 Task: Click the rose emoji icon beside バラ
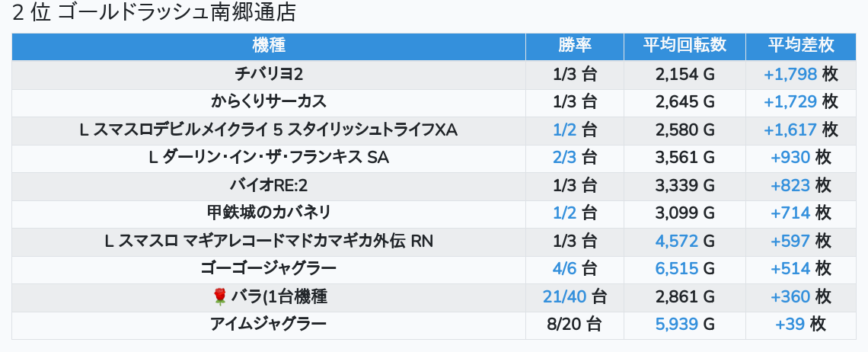(x=220, y=297)
